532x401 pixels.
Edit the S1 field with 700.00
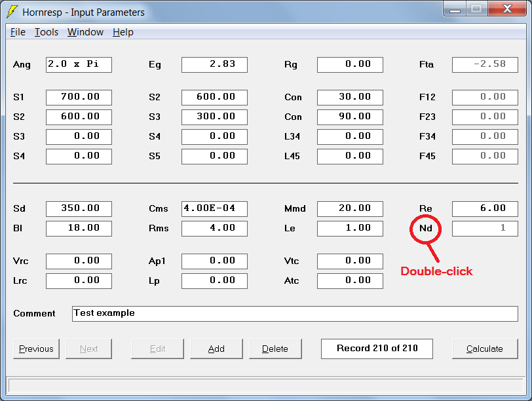click(x=79, y=98)
